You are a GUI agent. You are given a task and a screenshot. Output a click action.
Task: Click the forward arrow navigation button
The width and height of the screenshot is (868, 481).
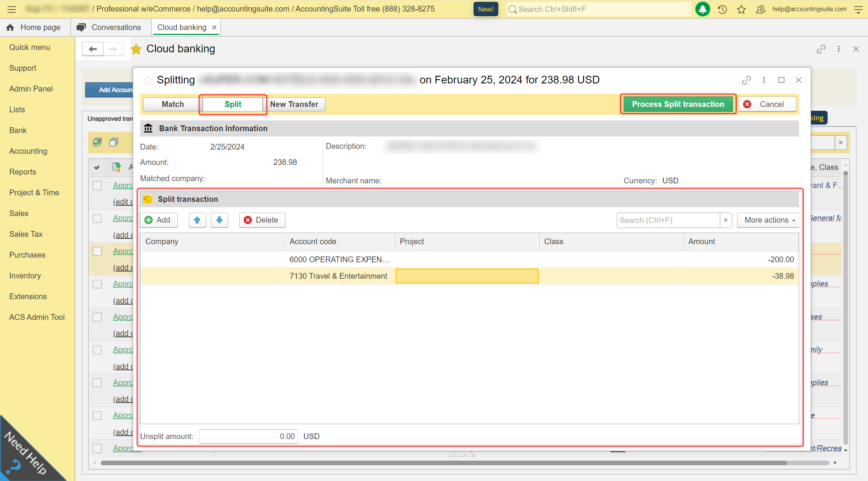pos(113,49)
